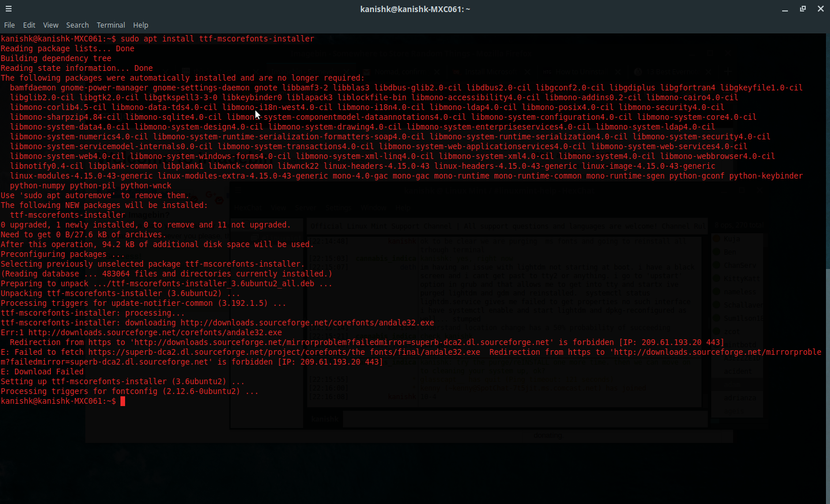Viewport: 830px width, 504px height.
Task: Click 'Unpacking ttf-mscorefonts-installer (3.6ubuntu2)' line
Action: click(120, 293)
